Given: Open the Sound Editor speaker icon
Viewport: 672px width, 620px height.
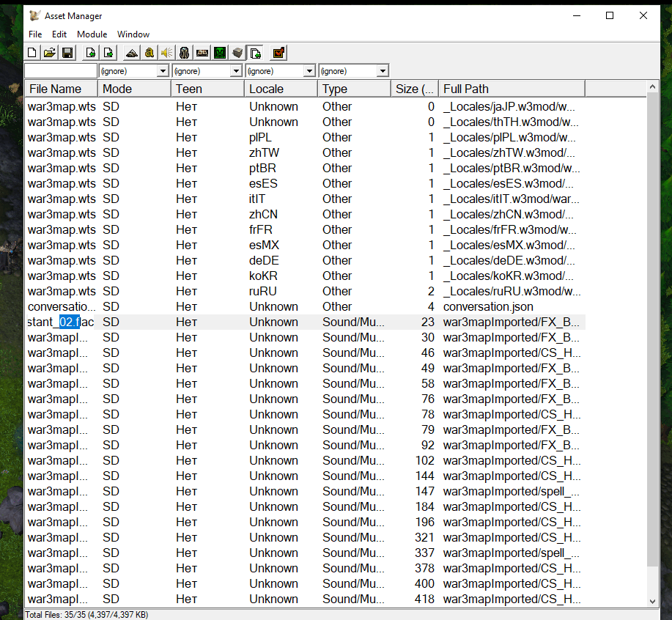Looking at the screenshot, I should (x=166, y=53).
